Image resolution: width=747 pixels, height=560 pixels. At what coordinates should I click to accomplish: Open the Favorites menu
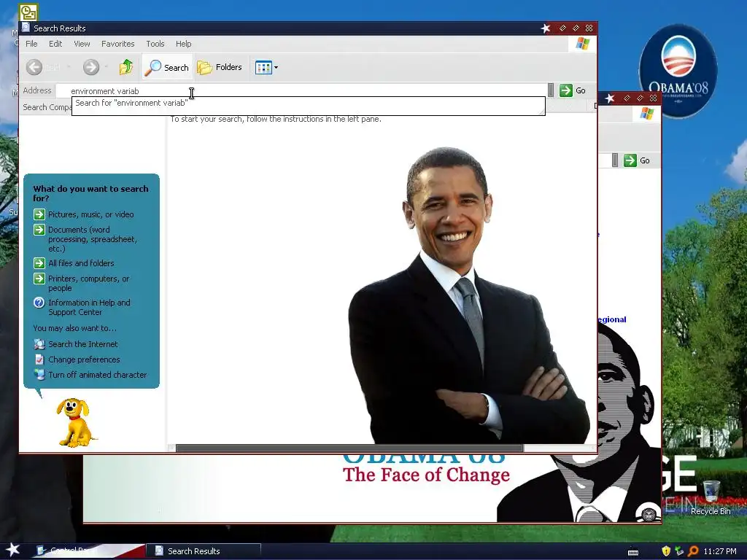(117, 44)
